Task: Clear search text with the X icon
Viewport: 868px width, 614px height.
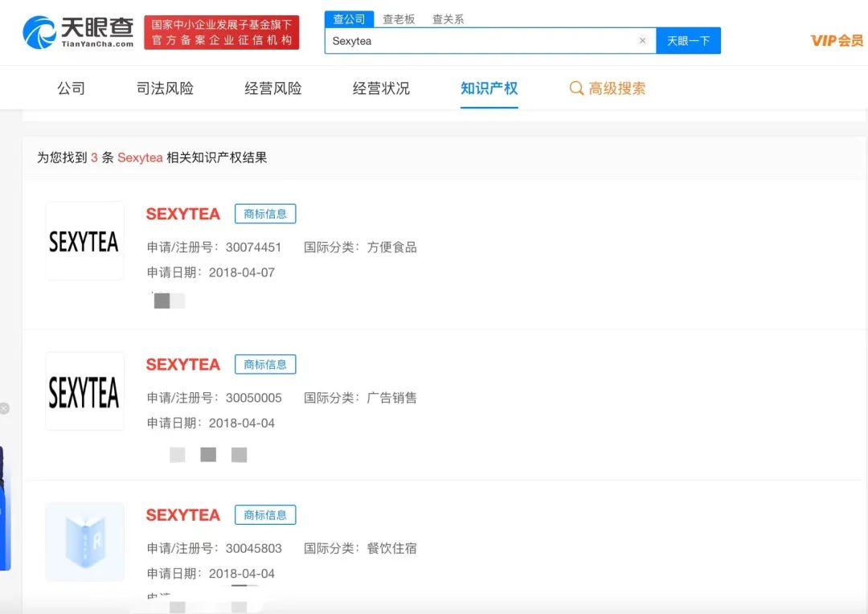Action: click(642, 41)
